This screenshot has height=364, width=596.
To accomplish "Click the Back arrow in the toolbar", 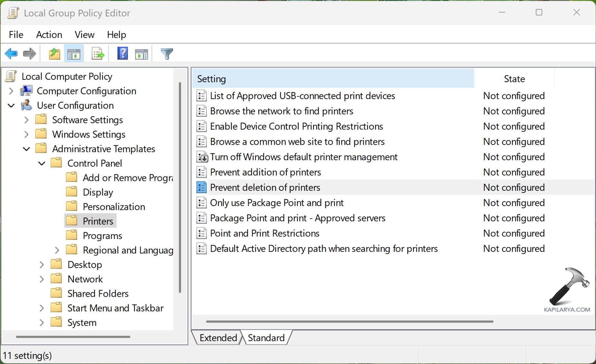I will pos(11,53).
